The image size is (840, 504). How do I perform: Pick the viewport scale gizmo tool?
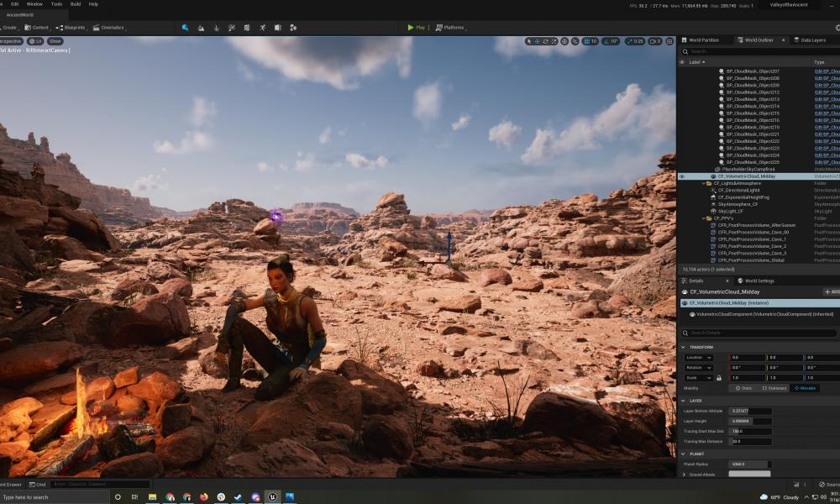(x=554, y=41)
